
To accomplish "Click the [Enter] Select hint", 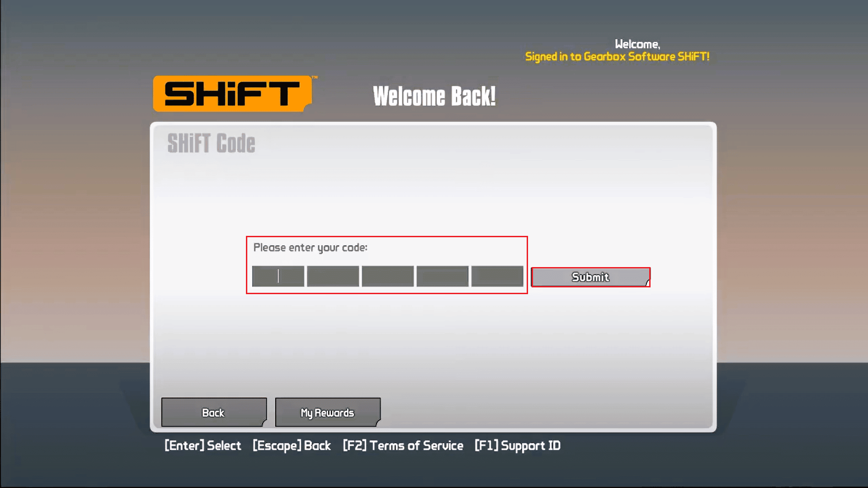I will coord(203,446).
